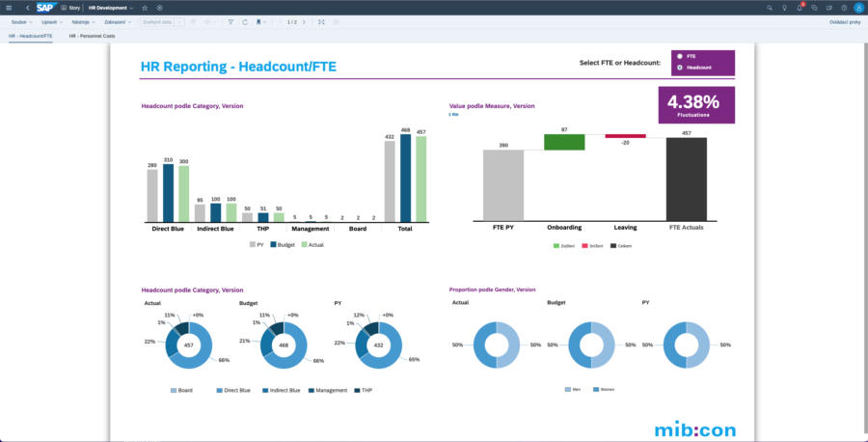868x442 pixels.
Task: Click the Ovládací prvky button
Action: pos(845,21)
